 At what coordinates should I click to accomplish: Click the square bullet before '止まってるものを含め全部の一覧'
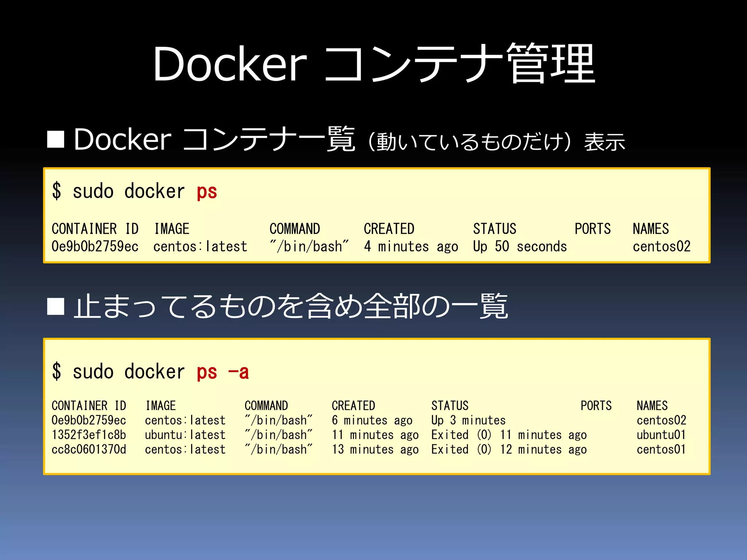[56, 306]
